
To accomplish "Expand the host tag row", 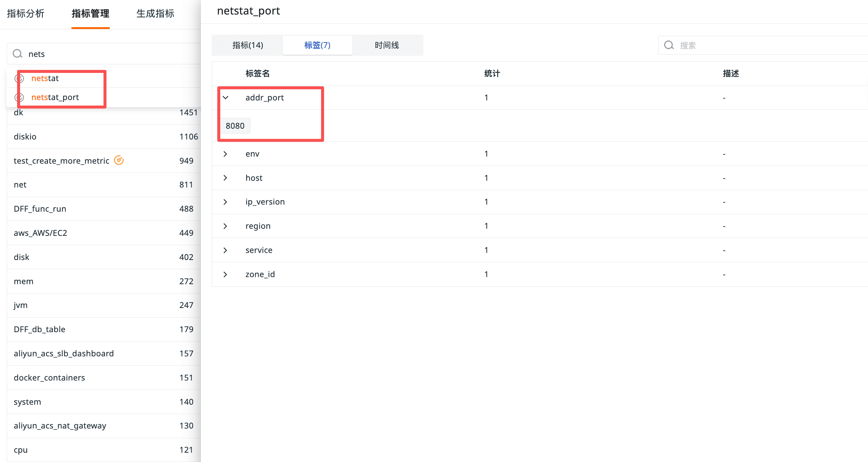I will (225, 178).
